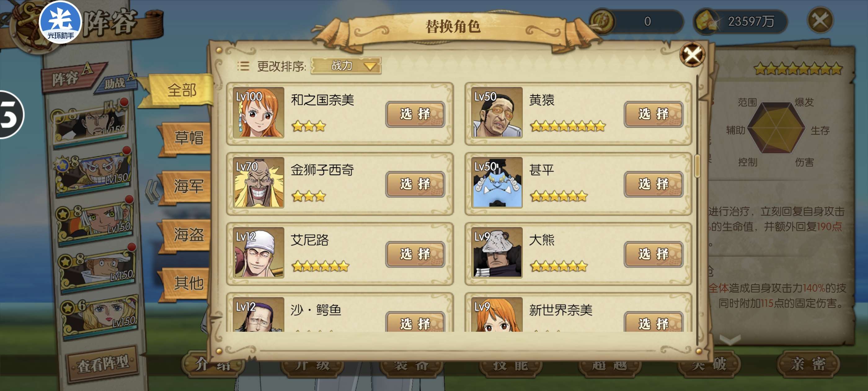The image size is (868, 391).
Task: Click the gold ingot icon beside 23597万
Action: tap(706, 21)
